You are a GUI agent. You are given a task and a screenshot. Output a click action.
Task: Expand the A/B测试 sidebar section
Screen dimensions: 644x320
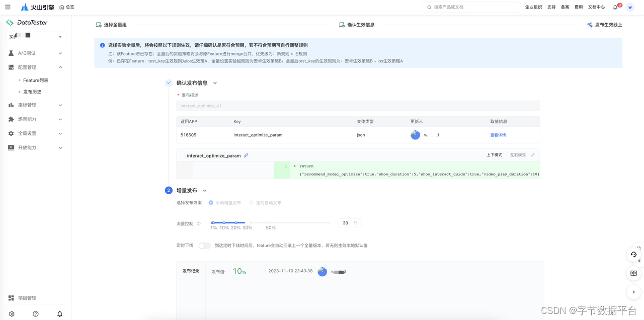(x=60, y=53)
